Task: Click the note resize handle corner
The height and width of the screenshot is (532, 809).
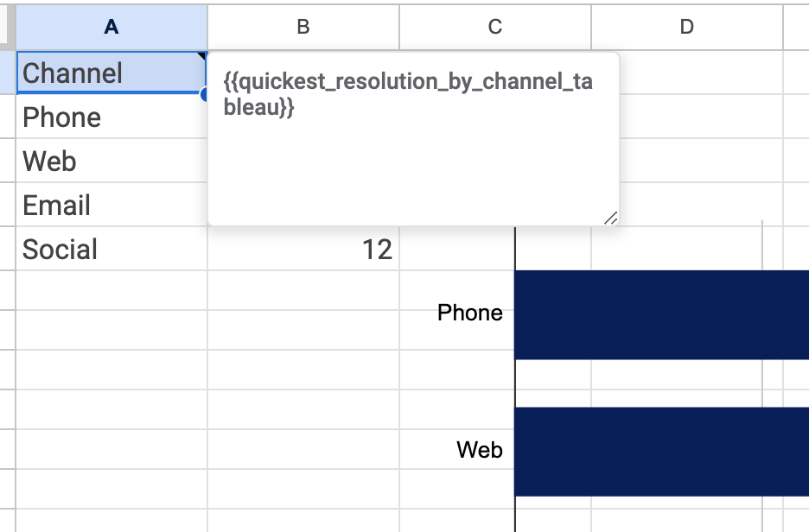Action: (611, 218)
